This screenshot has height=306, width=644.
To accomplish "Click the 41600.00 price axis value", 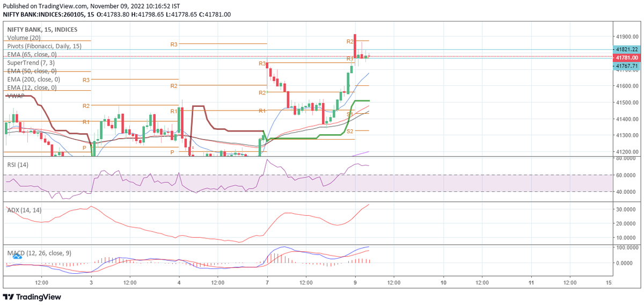I will [x=627, y=86].
